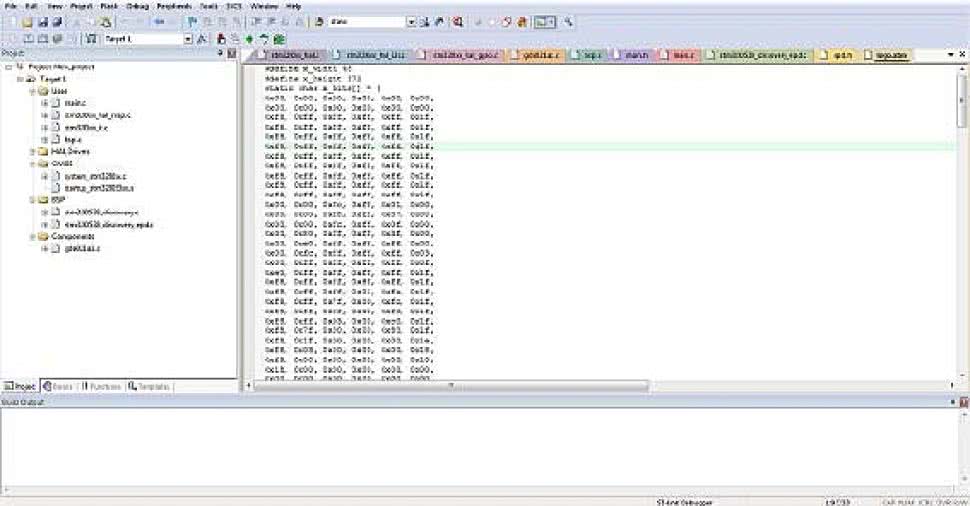Open Options for Target icon
The height and width of the screenshot is (506, 970).
[x=203, y=38]
